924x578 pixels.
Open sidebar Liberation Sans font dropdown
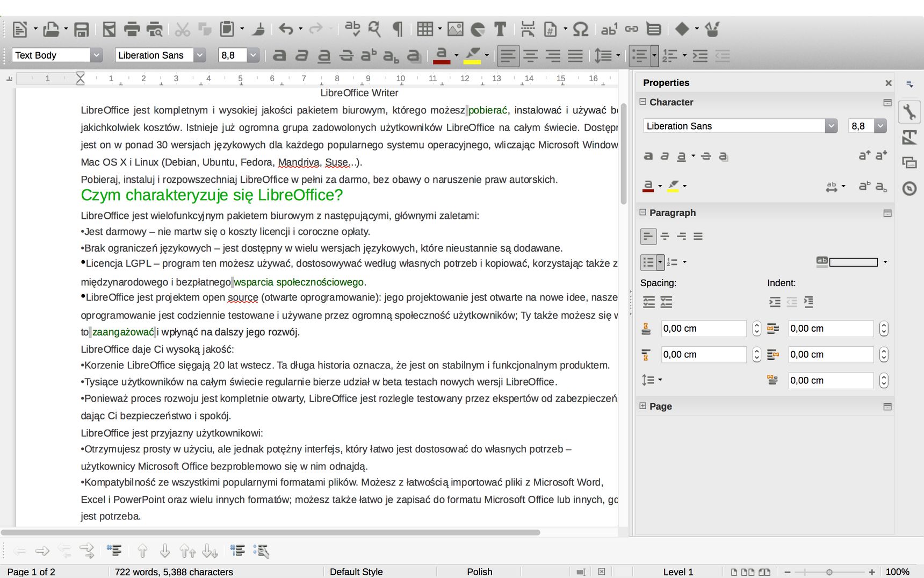pos(831,126)
